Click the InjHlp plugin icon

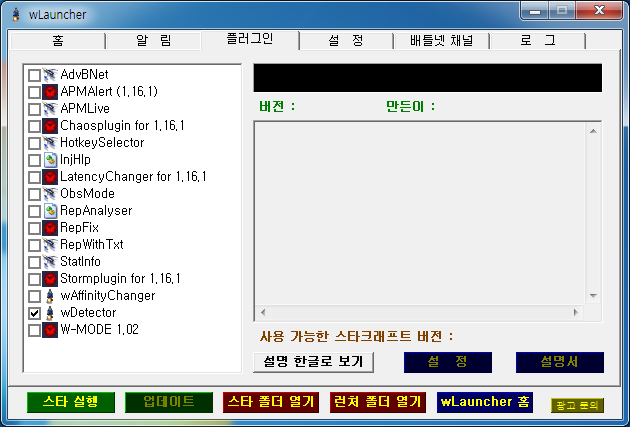point(50,160)
